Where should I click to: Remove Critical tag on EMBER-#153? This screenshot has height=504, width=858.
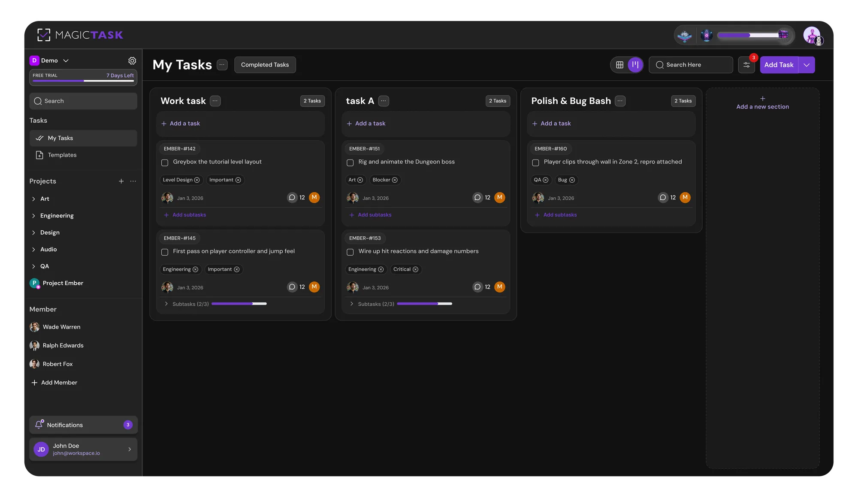click(x=415, y=269)
